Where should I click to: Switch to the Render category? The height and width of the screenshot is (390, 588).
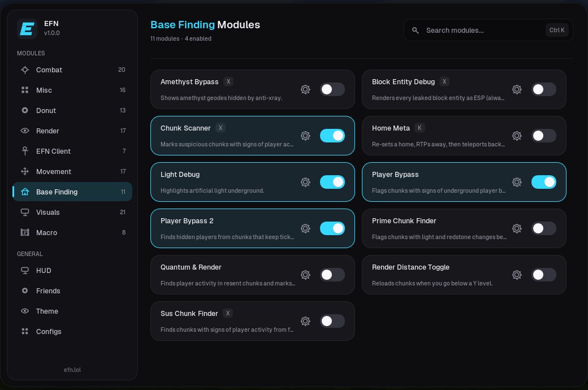(x=72, y=131)
